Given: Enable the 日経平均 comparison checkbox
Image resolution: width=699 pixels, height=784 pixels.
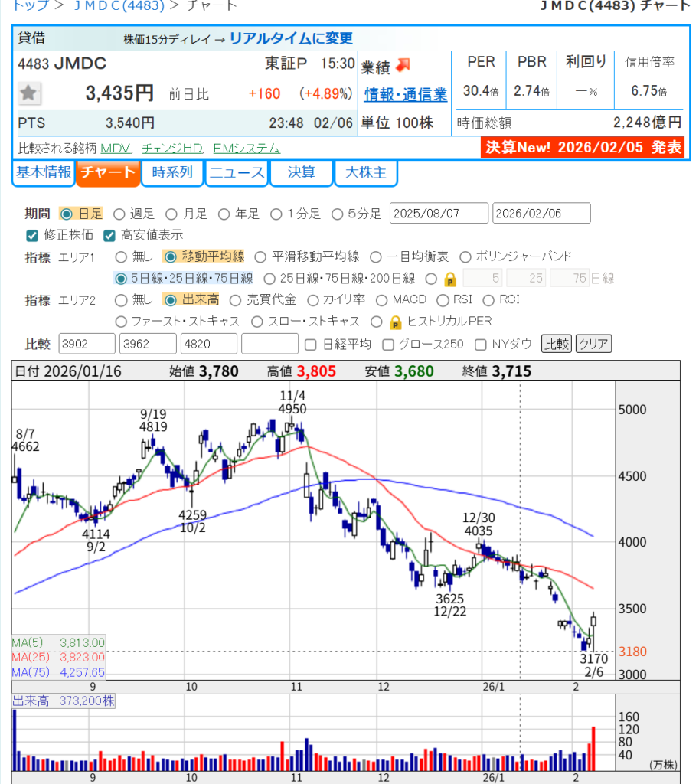Looking at the screenshot, I should pyautogui.click(x=311, y=345).
